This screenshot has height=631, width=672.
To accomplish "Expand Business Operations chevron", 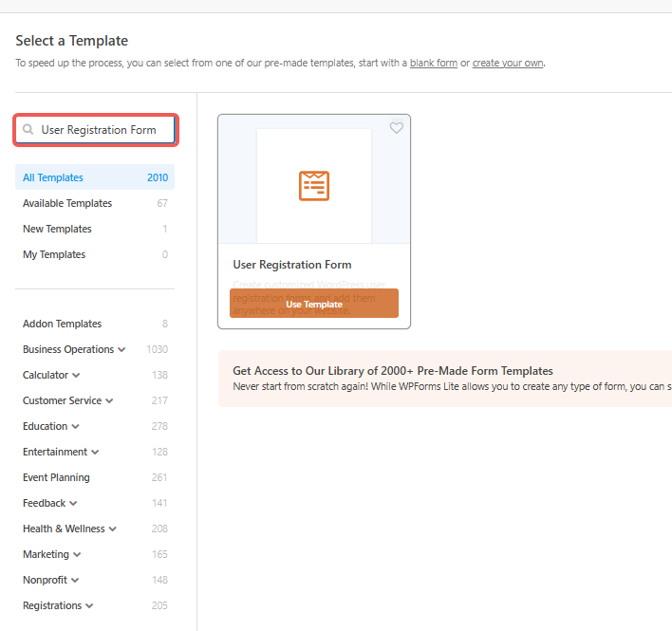I will [121, 350].
